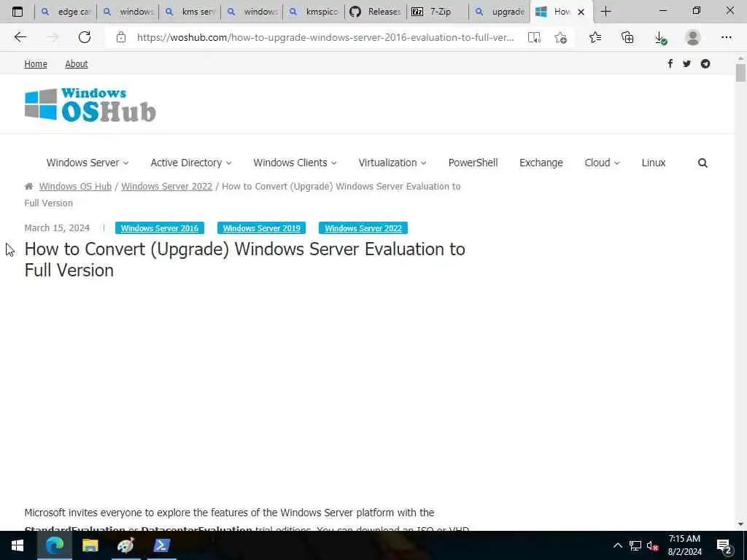
Task: Show Downloads icon in toolbar
Action: click(x=659, y=37)
